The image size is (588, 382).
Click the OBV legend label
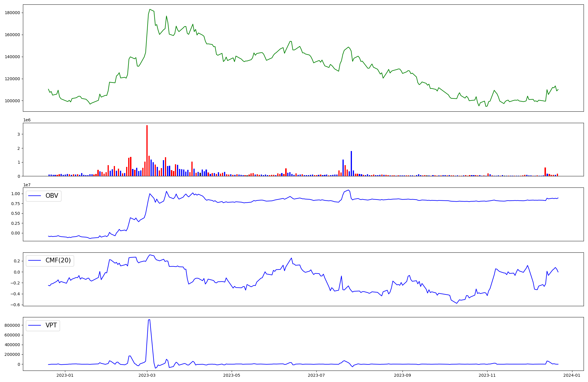coord(52,196)
